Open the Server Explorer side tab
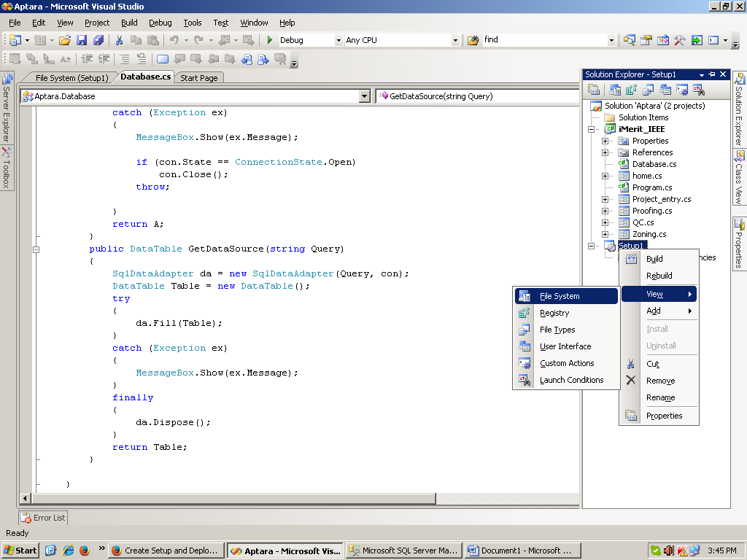 point(7,108)
